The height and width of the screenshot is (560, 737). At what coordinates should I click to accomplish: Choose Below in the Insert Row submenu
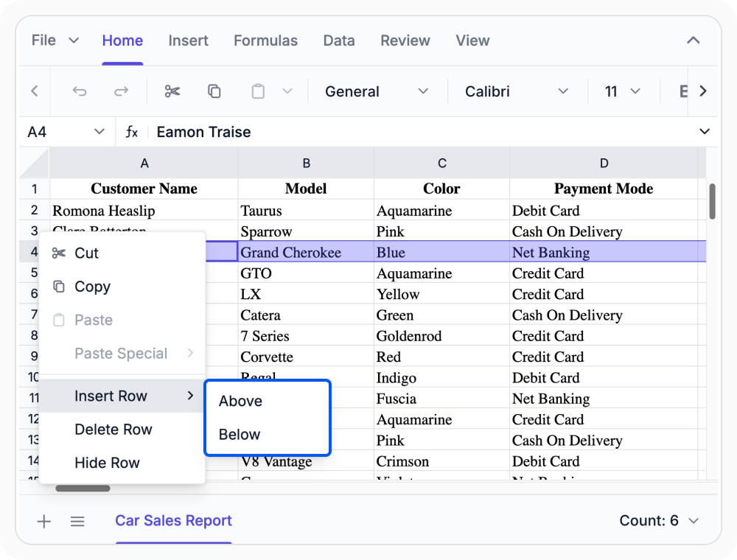(268, 435)
